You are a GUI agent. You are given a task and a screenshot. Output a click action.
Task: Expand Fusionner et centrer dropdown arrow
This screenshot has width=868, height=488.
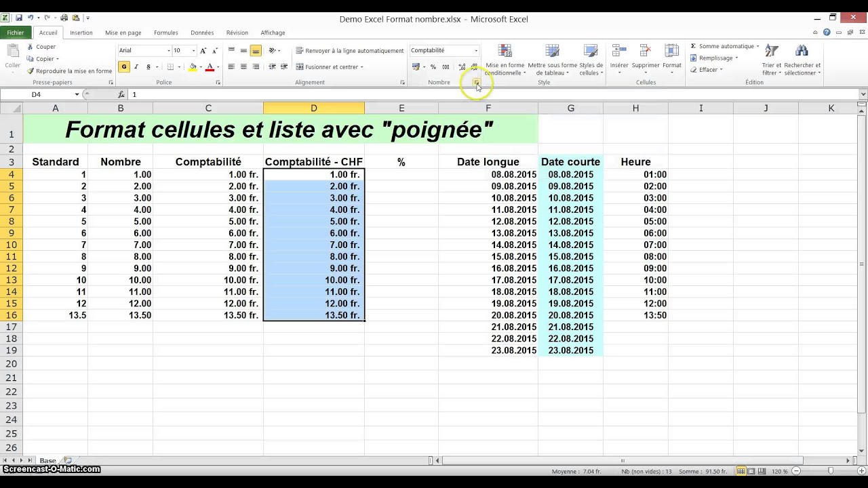pyautogui.click(x=362, y=67)
